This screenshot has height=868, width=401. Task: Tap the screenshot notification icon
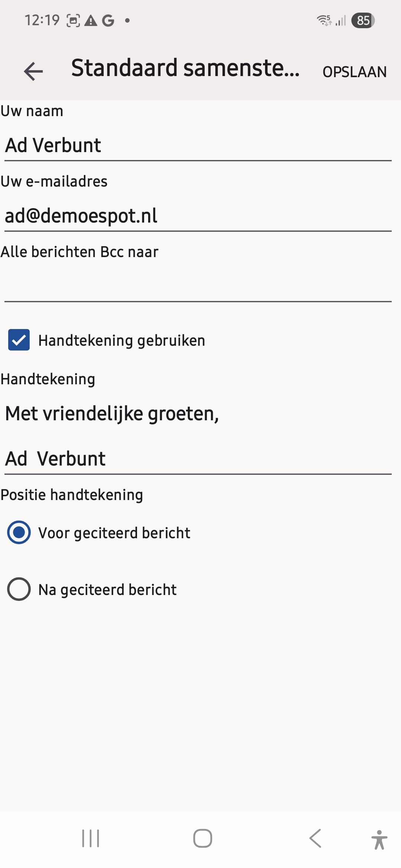coord(73,20)
